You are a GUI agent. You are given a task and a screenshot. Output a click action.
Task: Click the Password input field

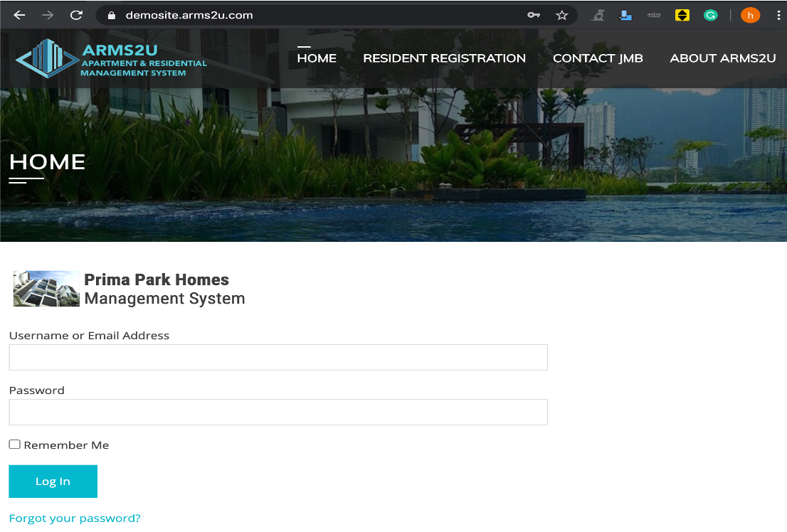pos(278,412)
